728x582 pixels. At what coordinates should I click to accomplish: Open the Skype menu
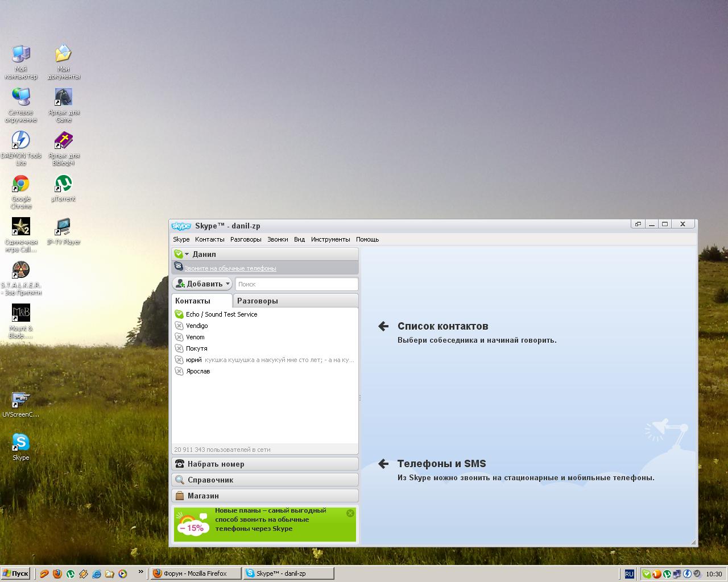pyautogui.click(x=181, y=239)
